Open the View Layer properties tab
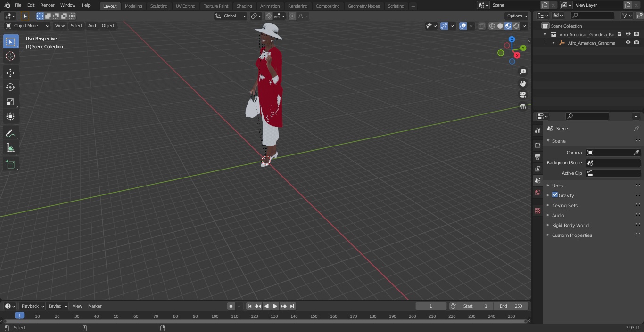This screenshot has width=644, height=332. tap(537, 169)
